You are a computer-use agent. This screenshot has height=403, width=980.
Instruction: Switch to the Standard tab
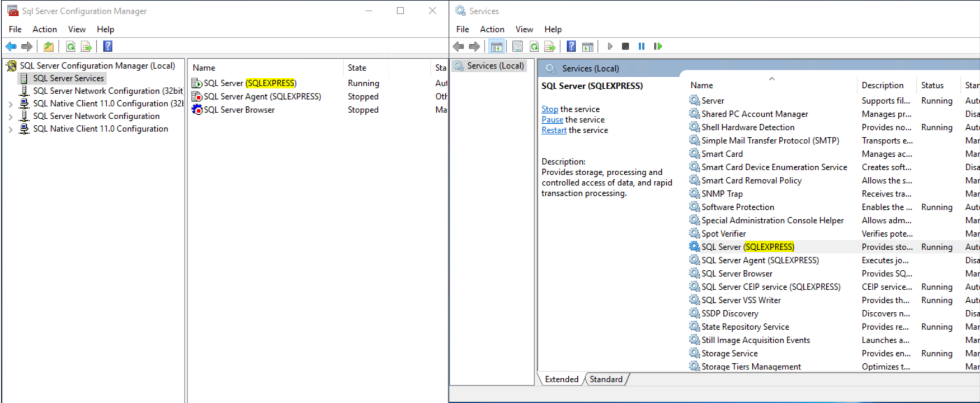point(606,379)
